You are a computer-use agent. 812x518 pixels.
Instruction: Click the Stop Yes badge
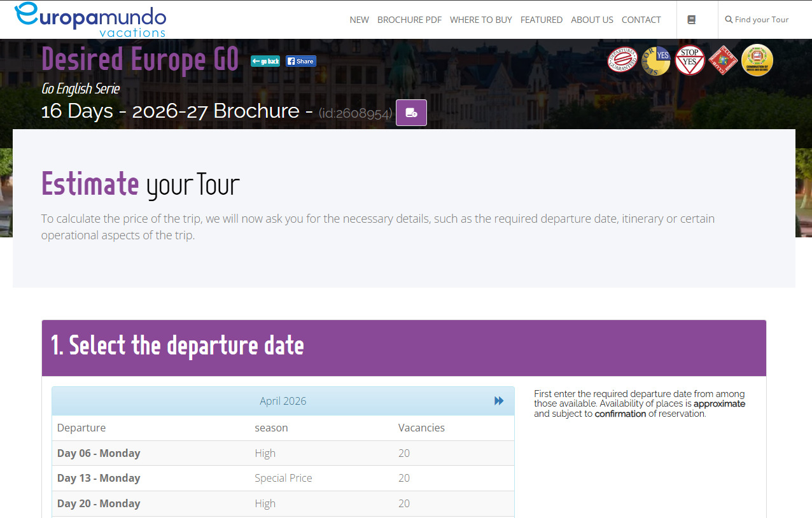pyautogui.click(x=690, y=59)
